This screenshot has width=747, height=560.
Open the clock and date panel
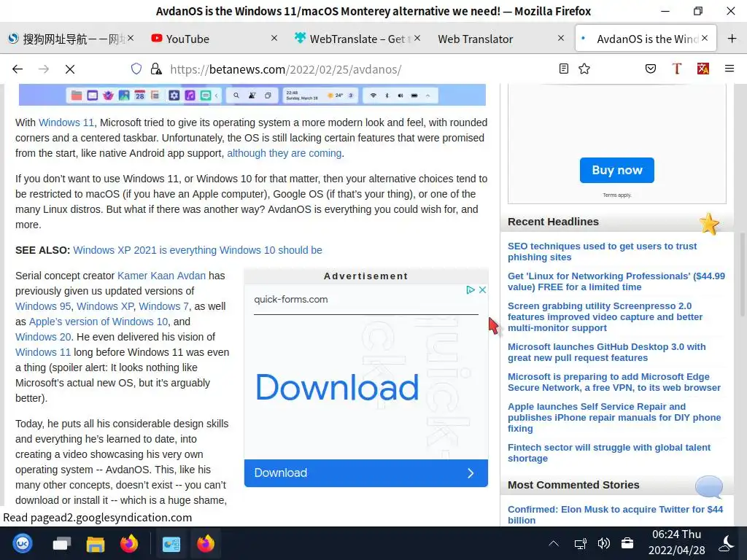coord(676,542)
